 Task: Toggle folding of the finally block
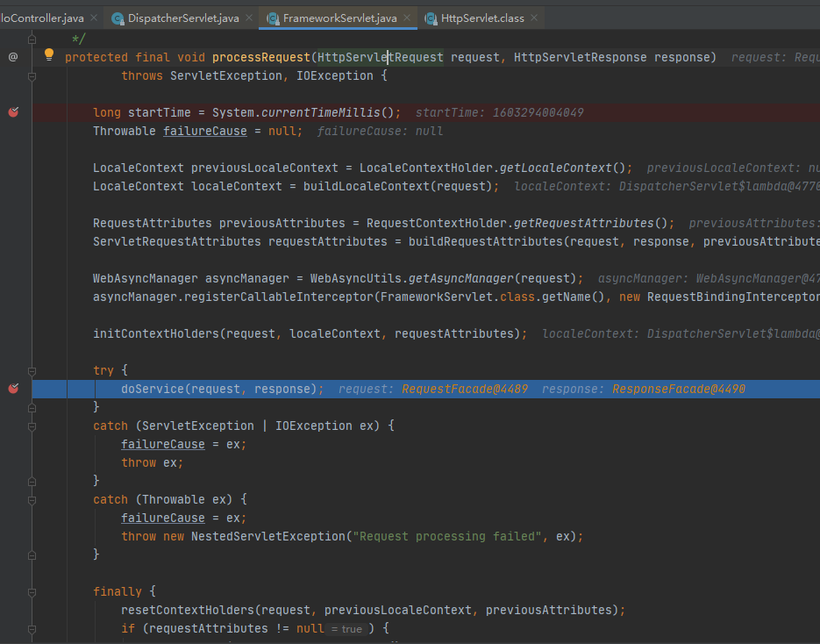tap(32, 591)
